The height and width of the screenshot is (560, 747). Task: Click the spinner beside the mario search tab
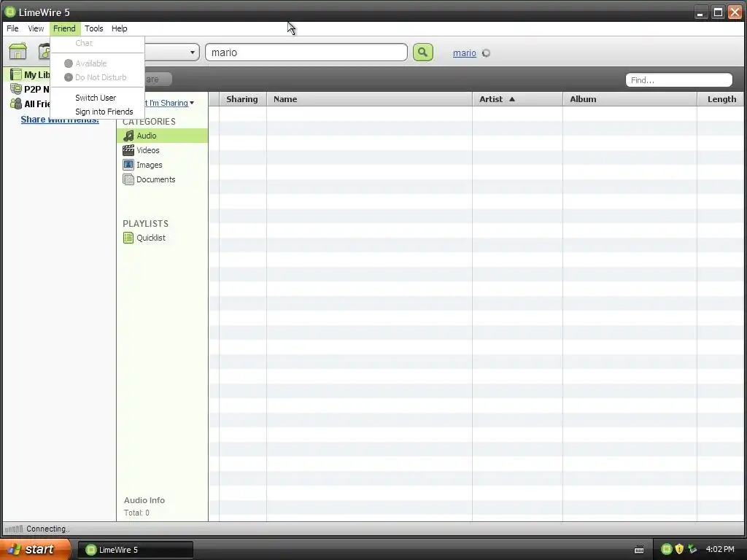click(x=486, y=52)
